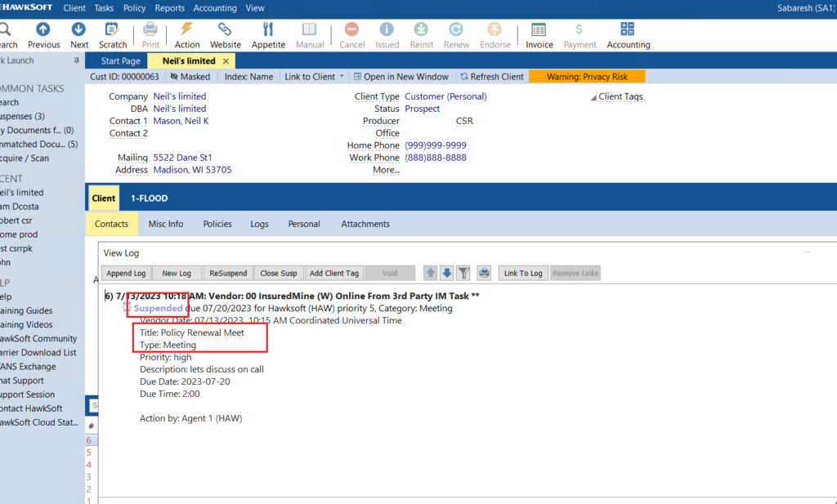The height and width of the screenshot is (504, 837).
Task: Open Training Guides in the sidebar
Action: [26, 311]
